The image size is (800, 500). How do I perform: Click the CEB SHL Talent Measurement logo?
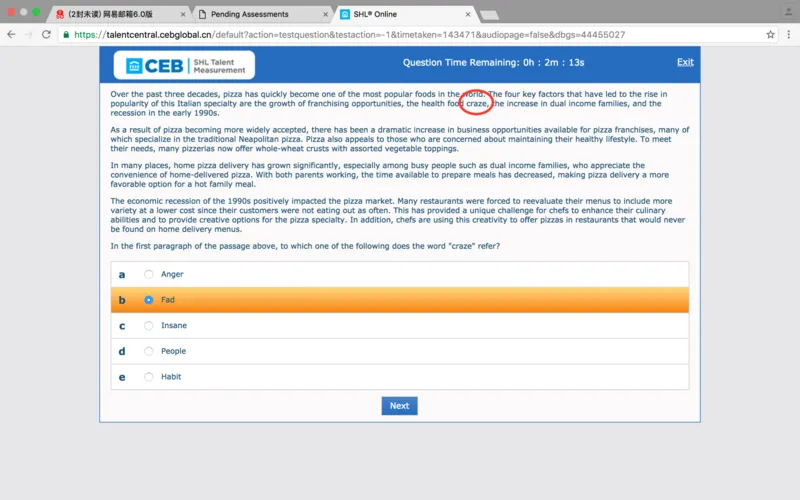[x=184, y=64]
